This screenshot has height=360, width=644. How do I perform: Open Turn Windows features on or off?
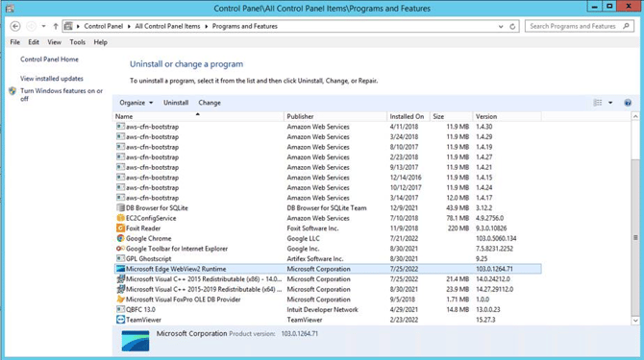click(62, 95)
